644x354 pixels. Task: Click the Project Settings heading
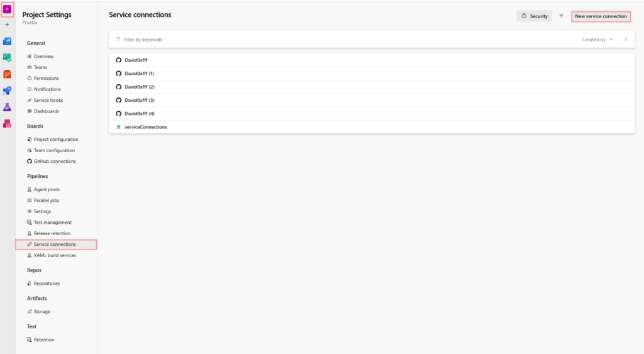(x=47, y=15)
